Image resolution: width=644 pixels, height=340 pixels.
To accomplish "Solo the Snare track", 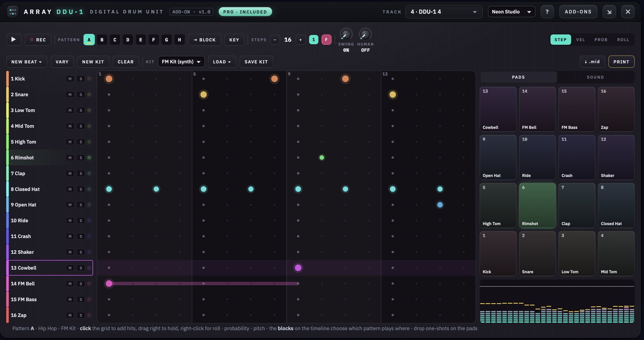I will pyautogui.click(x=81, y=94).
